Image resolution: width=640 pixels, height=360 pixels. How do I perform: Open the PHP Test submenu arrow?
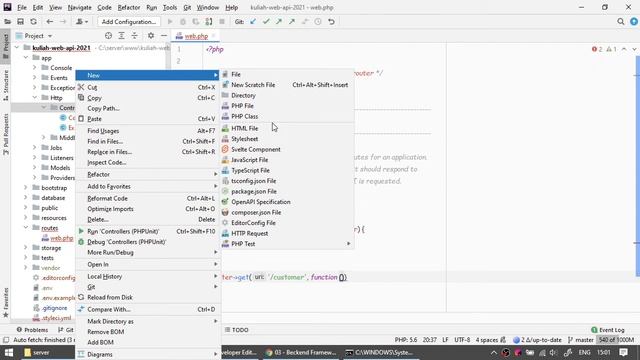pyautogui.click(x=349, y=244)
